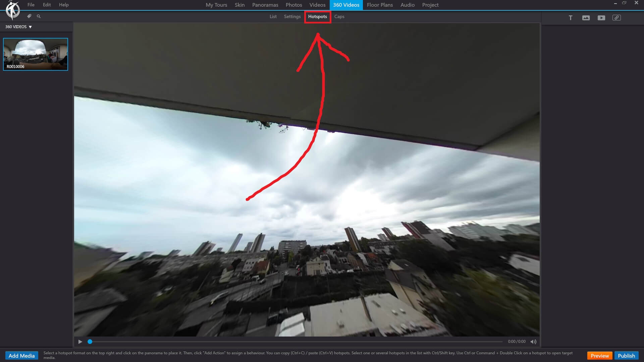Viewport: 644px width, 362px height.
Task: Click the Text hotspot format icon
Action: [x=570, y=18]
